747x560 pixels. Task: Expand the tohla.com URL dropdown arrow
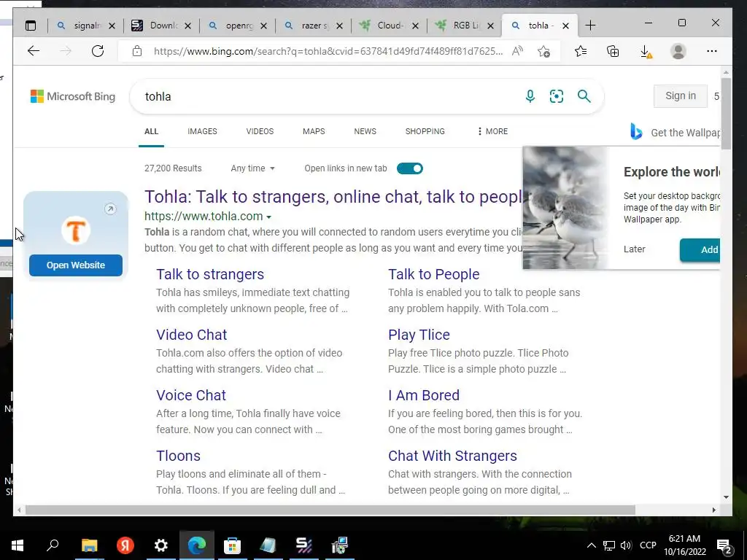(268, 217)
